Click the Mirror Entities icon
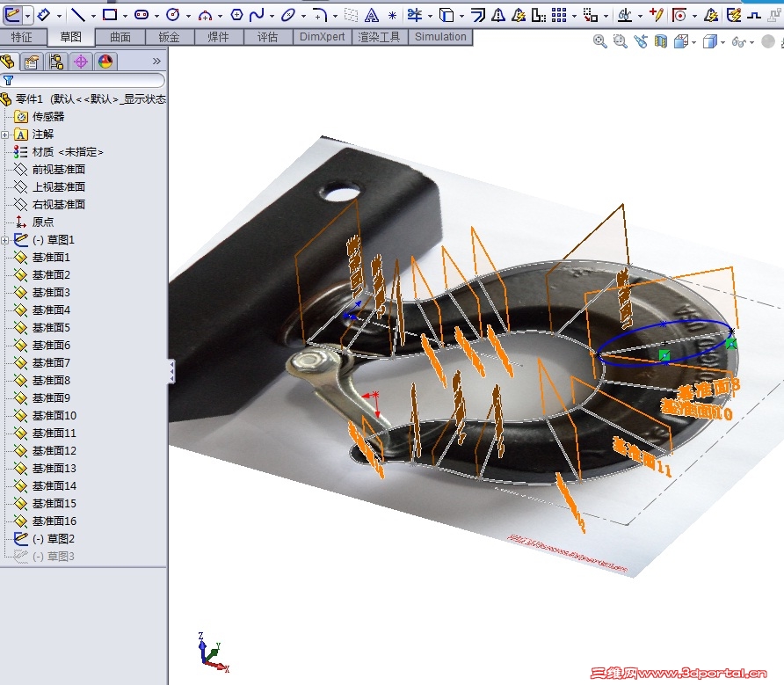Screen dimensions: 784x685 tap(498, 16)
